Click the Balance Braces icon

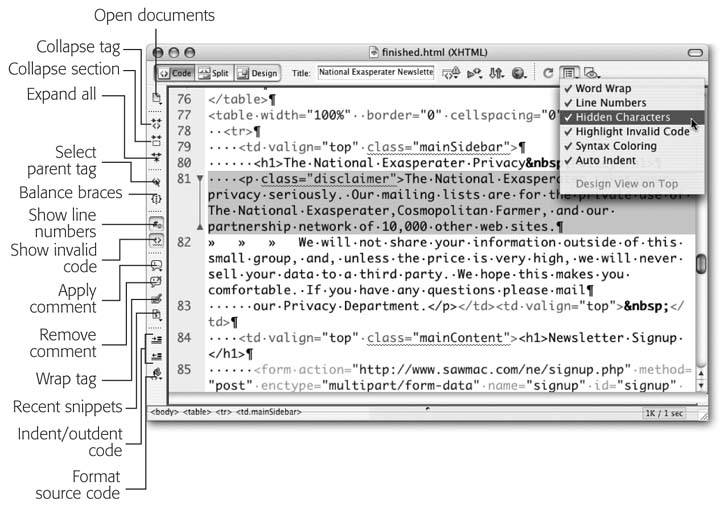[157, 199]
